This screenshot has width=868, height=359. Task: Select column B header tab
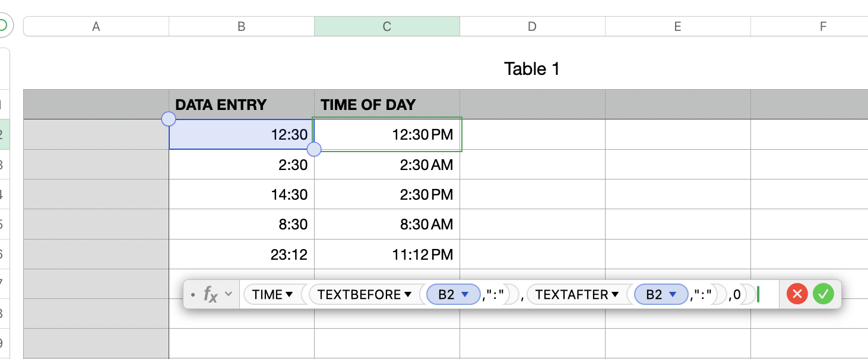point(242,26)
